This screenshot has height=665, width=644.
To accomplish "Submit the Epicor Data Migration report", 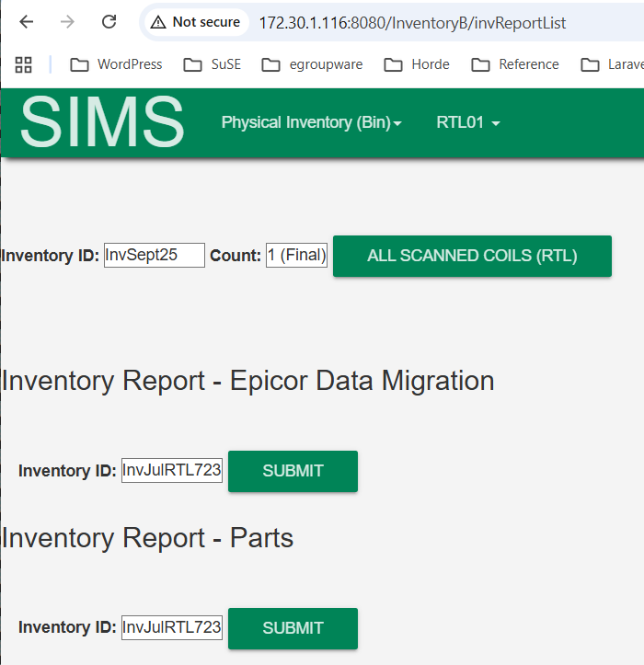I will (293, 471).
